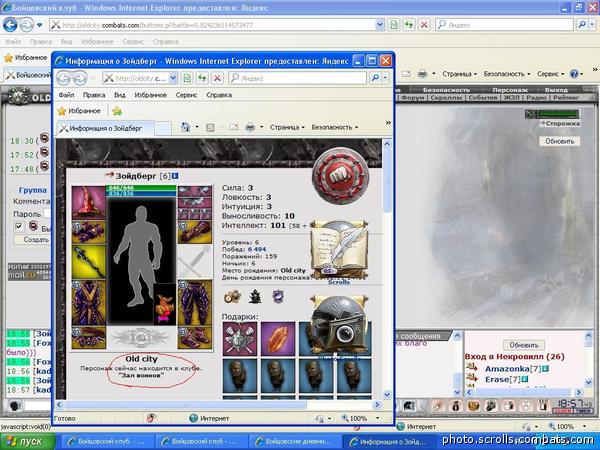600x450 pixels.
Task: Open Избранное menu in popup window
Action: coord(150,95)
